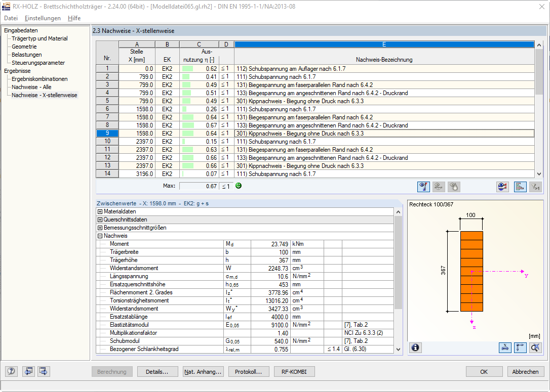
Task: Click the Gl. (6.30) reference cell
Action: 368,349
